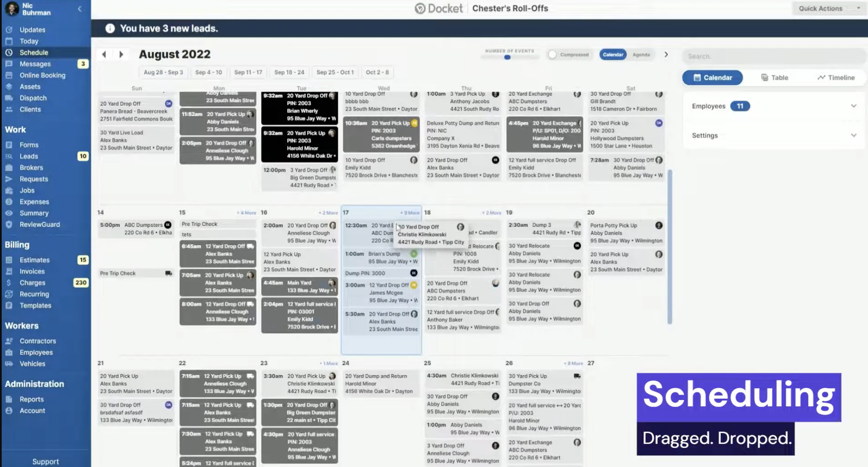The image size is (868, 467).
Task: Toggle the Compressed view switch
Action: tap(552, 55)
